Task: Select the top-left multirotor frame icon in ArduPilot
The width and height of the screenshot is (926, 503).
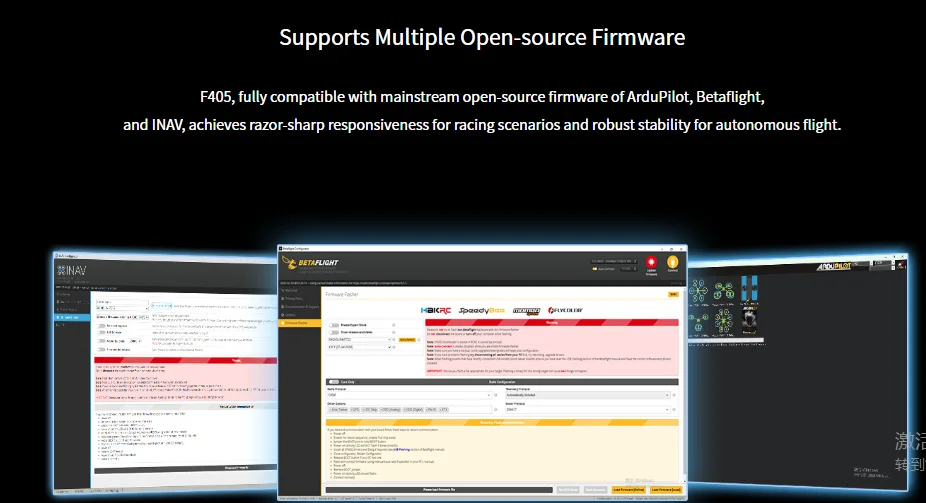Action: click(x=698, y=290)
